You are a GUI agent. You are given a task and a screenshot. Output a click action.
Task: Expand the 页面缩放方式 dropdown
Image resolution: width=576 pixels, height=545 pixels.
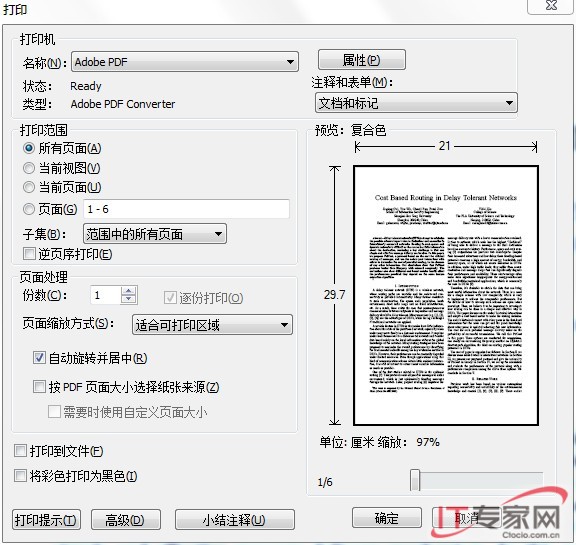(212, 325)
